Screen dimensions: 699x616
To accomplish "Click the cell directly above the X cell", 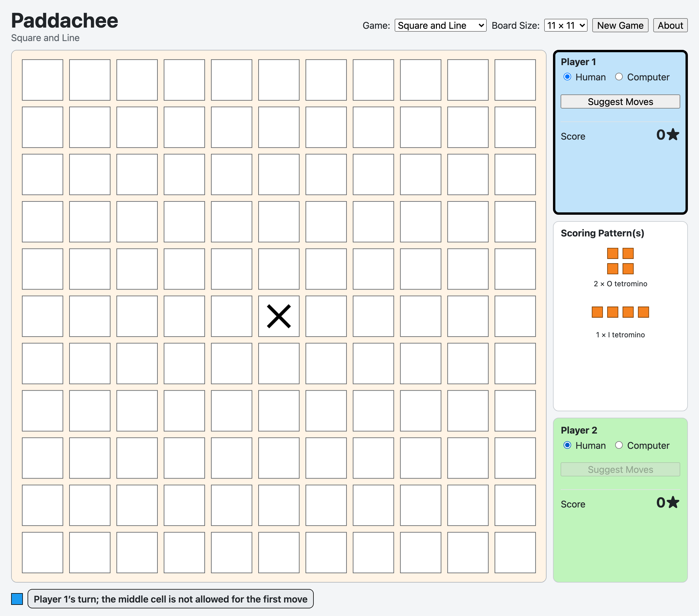I will pos(279,269).
